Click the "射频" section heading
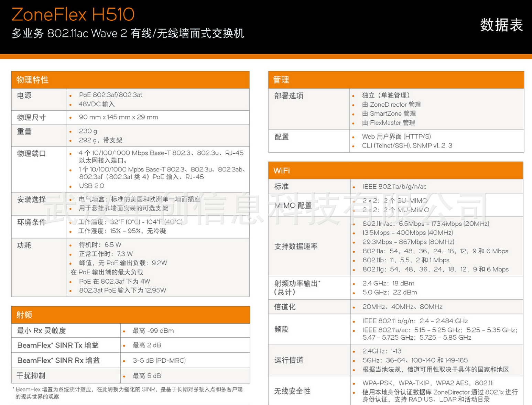The image size is (532, 405). pos(24,315)
